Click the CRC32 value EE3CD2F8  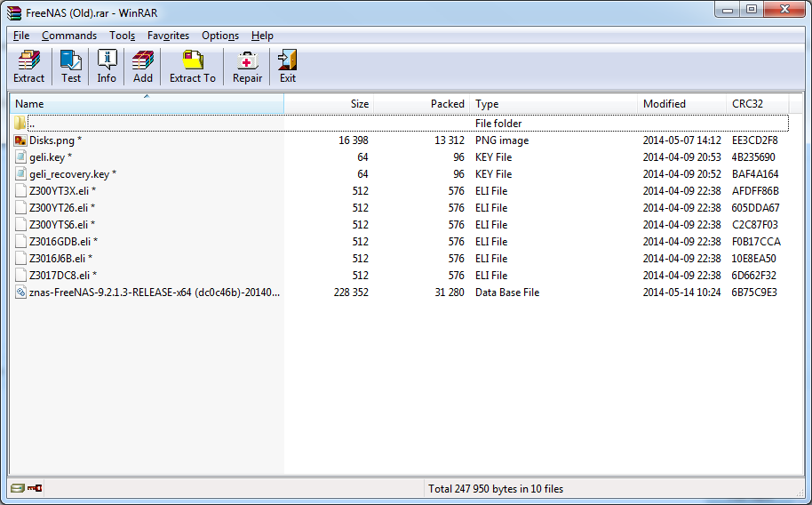tap(754, 140)
